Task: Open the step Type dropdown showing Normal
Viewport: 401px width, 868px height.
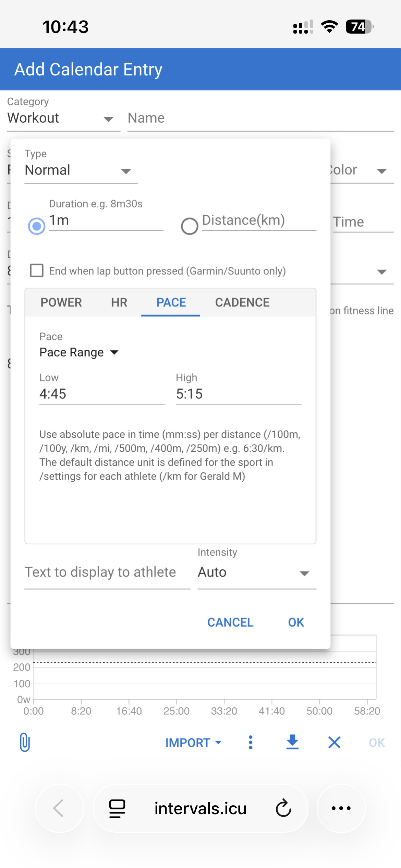Action: 81,170
